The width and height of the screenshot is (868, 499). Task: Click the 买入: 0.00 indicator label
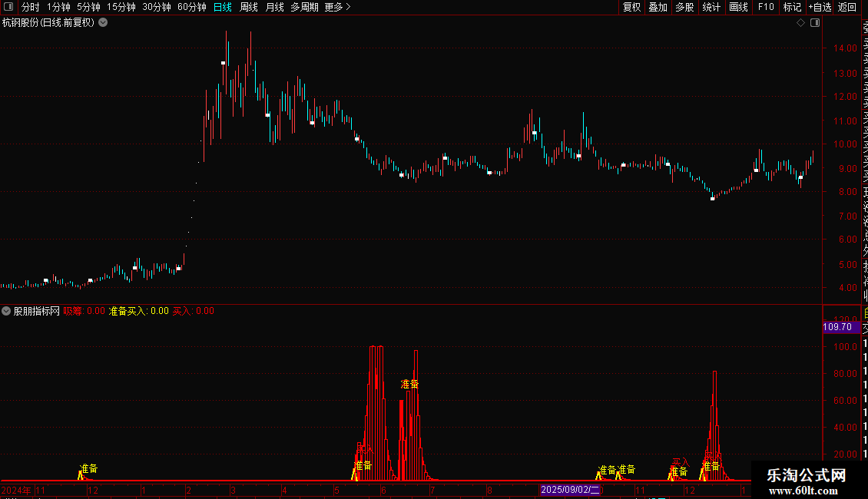(x=194, y=311)
